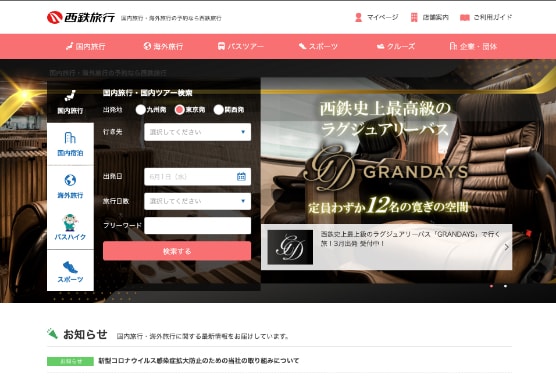Viewport: 556px width, 384px height.
Task: Open the calendar icon in 出発日 field
Action: (x=241, y=176)
